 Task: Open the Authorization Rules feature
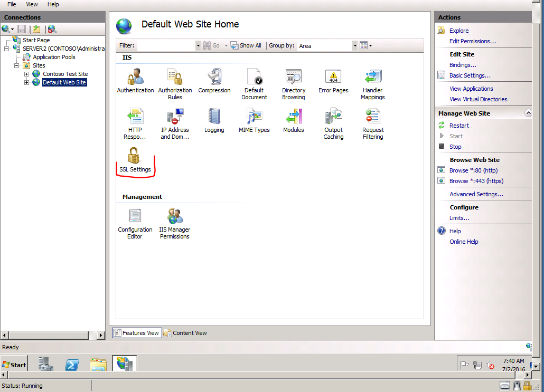pos(175,84)
